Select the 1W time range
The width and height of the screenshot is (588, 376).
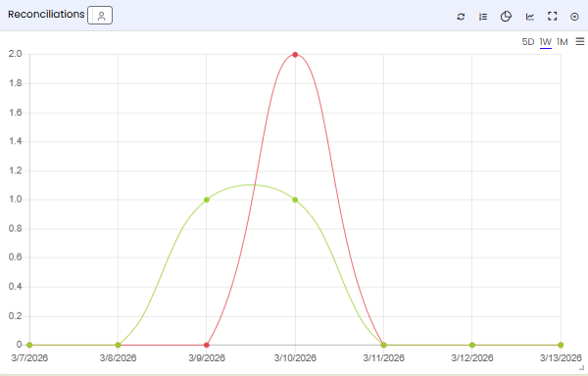[545, 41]
